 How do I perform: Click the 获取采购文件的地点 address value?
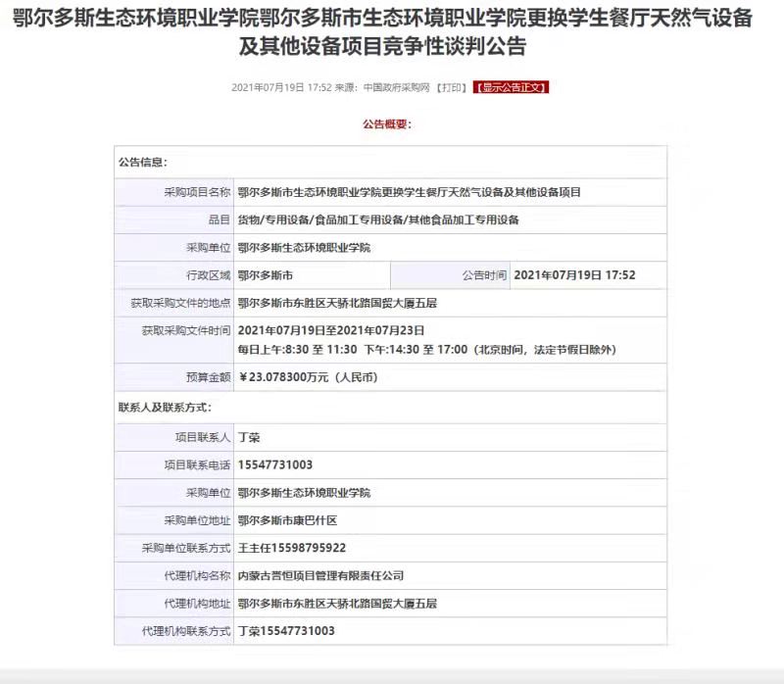[337, 303]
